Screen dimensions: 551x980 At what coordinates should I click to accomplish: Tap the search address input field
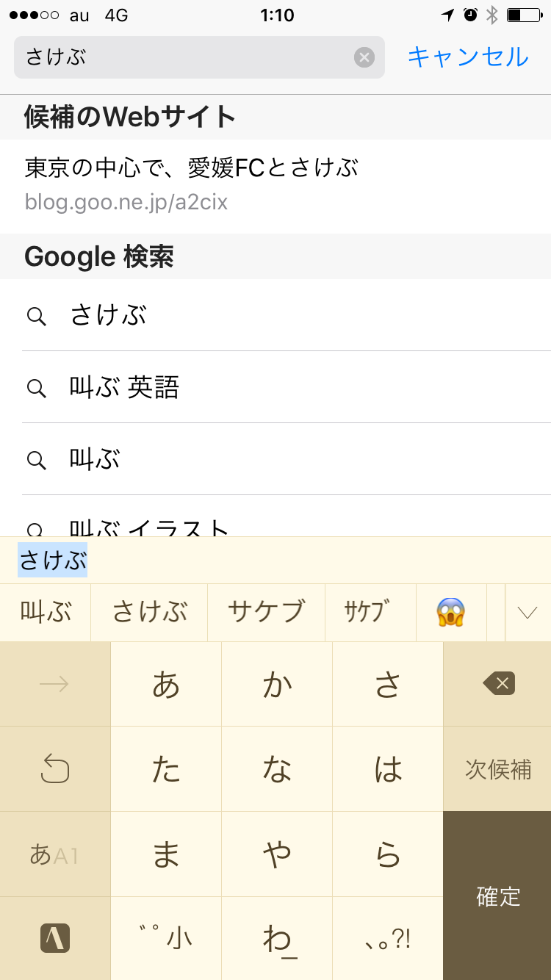(x=184, y=57)
